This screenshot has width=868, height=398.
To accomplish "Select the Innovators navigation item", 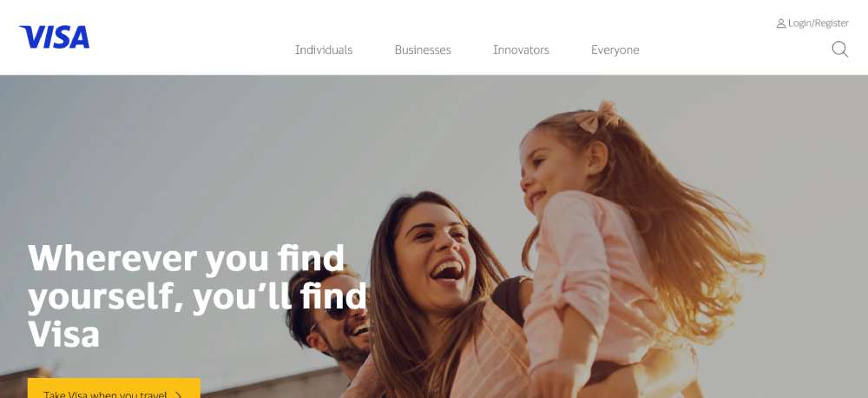I will 521,50.
